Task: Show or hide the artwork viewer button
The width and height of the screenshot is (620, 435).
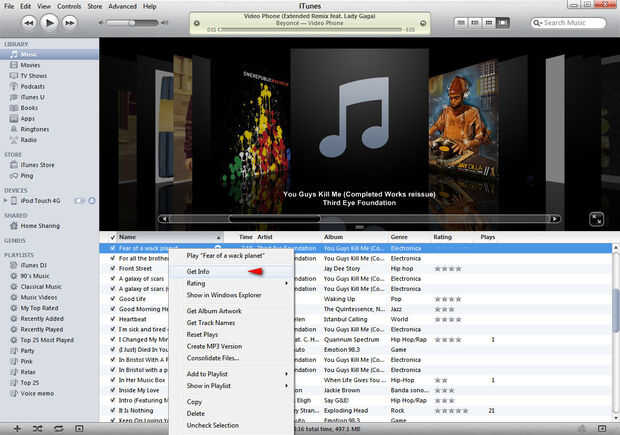Action: (79, 429)
